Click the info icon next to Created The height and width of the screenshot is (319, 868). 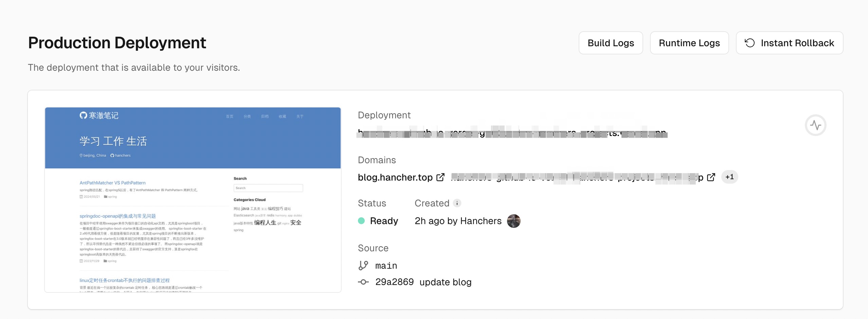click(x=457, y=203)
